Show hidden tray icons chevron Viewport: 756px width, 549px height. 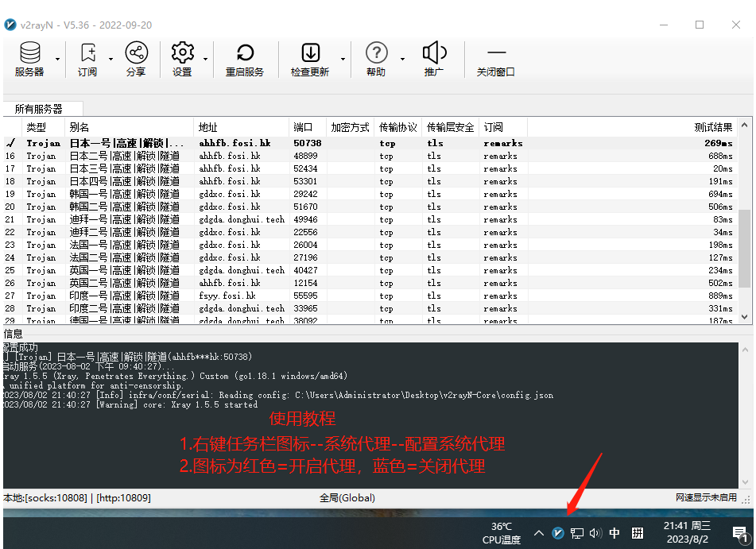pos(539,533)
